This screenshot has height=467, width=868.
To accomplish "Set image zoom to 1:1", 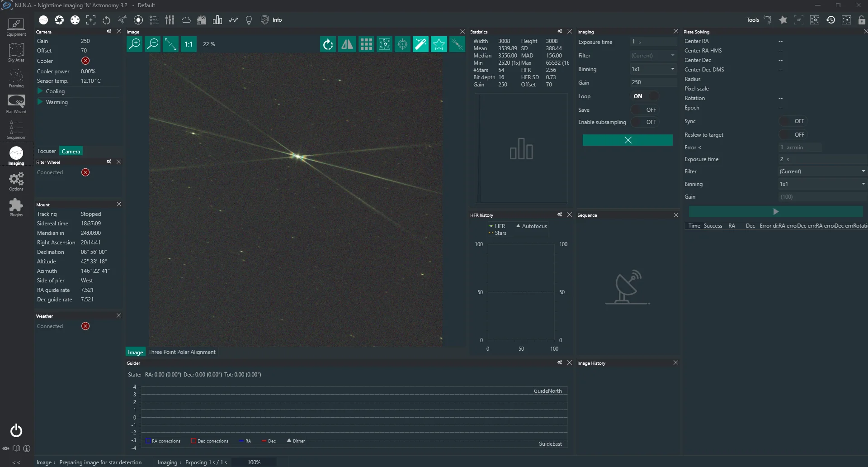I will tap(189, 44).
